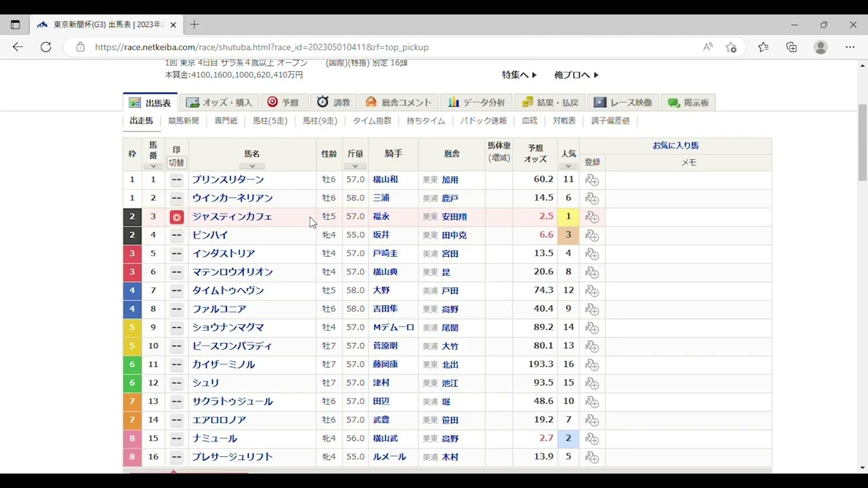868x488 pixels.
Task: Open browser profile icon
Action: tap(821, 47)
